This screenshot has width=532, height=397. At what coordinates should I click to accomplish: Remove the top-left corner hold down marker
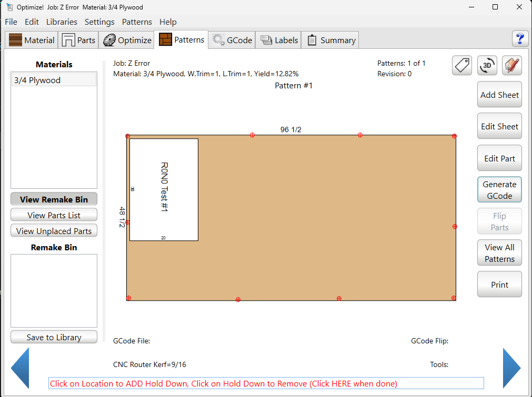(x=127, y=136)
